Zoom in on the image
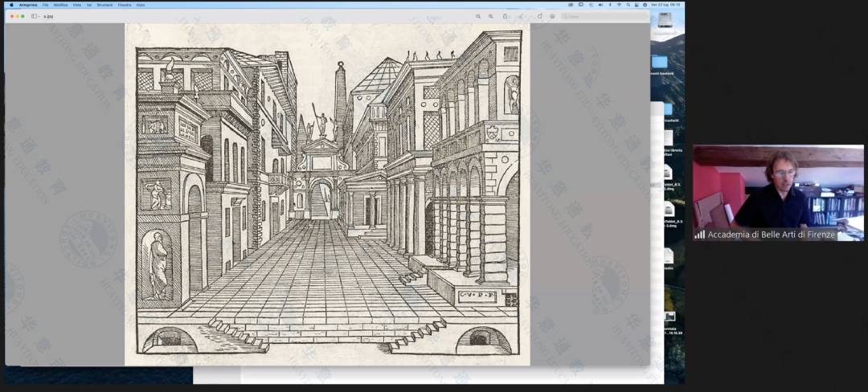This screenshot has height=392, width=868. point(490,16)
